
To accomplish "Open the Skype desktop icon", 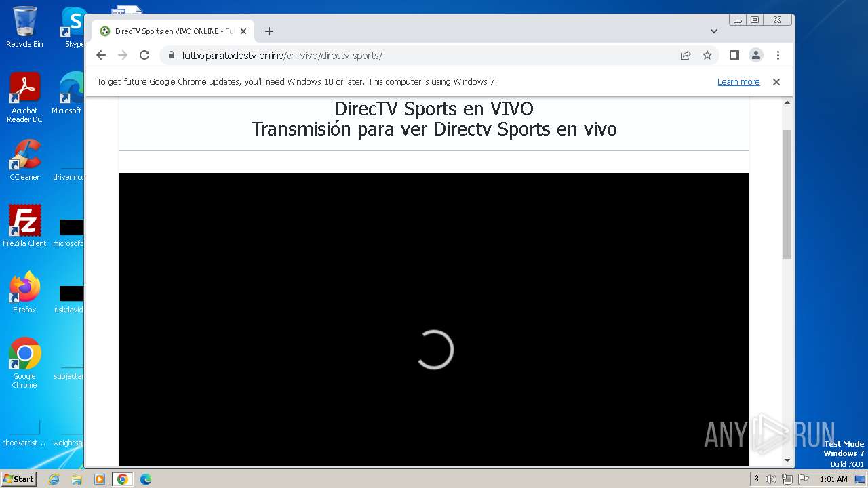I will 73,27.
